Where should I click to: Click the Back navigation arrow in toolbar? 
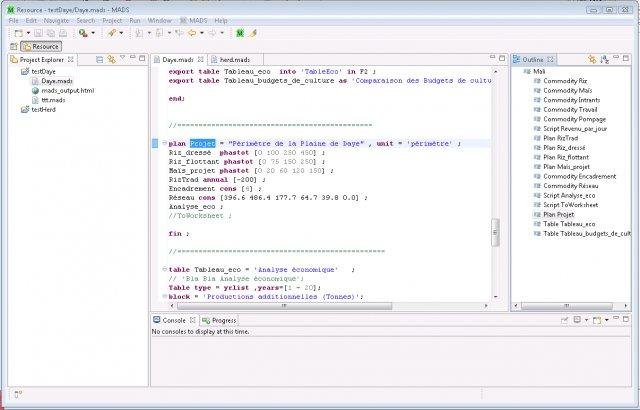(192, 33)
